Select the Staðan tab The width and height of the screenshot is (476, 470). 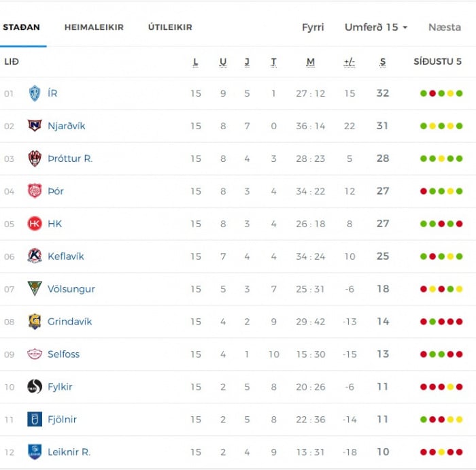(x=22, y=27)
